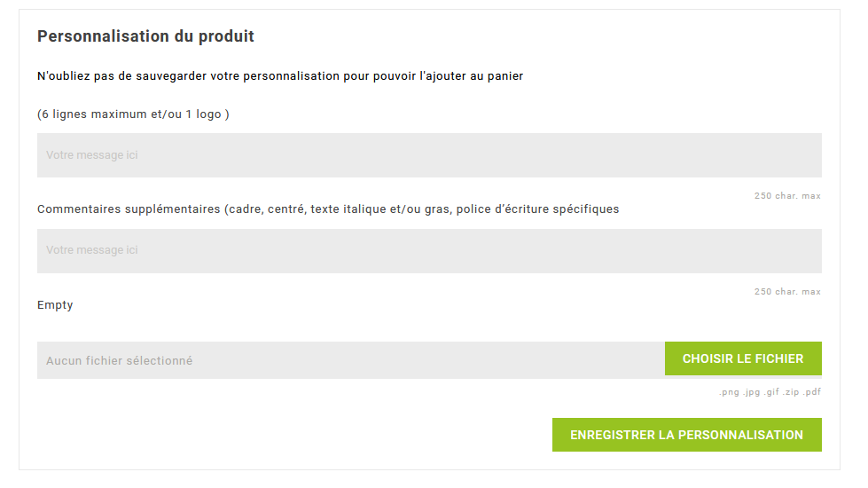The height and width of the screenshot is (488, 868).
Task: Click "Enregistrer la personnalisation" button
Action: click(x=686, y=435)
